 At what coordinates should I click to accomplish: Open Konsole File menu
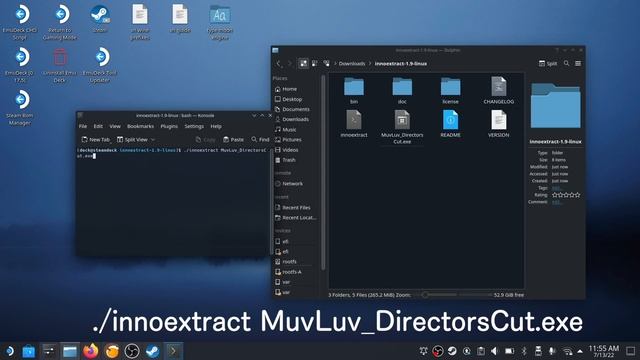click(x=83, y=127)
